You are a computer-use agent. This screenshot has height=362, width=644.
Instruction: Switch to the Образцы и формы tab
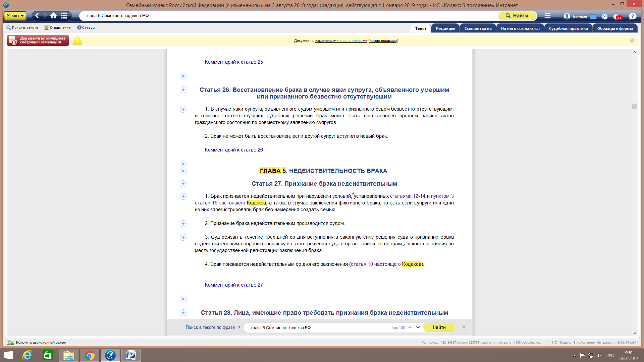[615, 28]
